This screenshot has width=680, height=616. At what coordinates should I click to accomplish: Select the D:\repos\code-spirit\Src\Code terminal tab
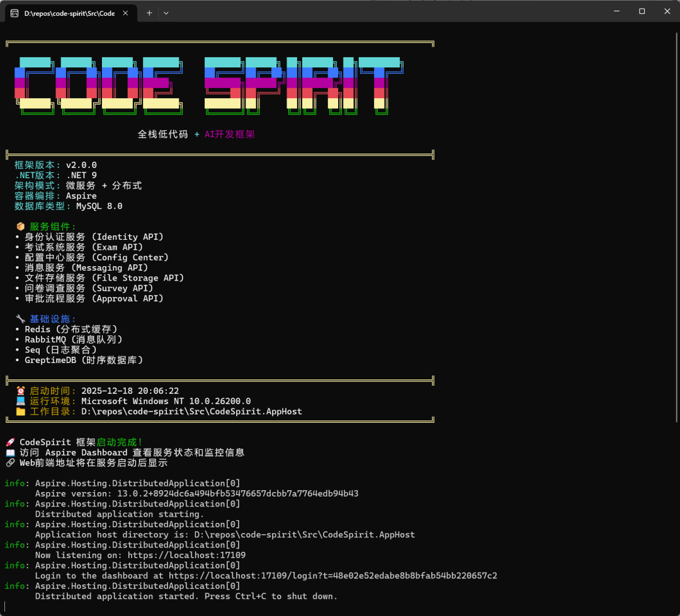tap(71, 13)
